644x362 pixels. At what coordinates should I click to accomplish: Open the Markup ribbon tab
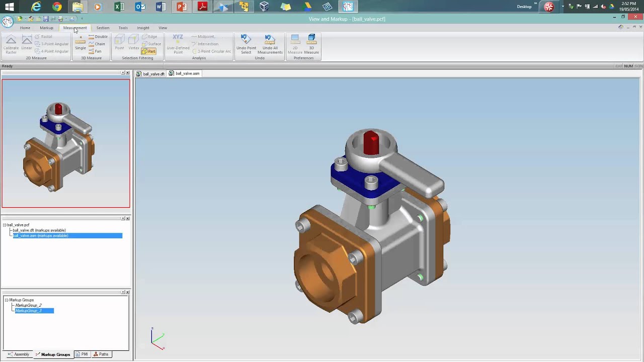coord(46,28)
